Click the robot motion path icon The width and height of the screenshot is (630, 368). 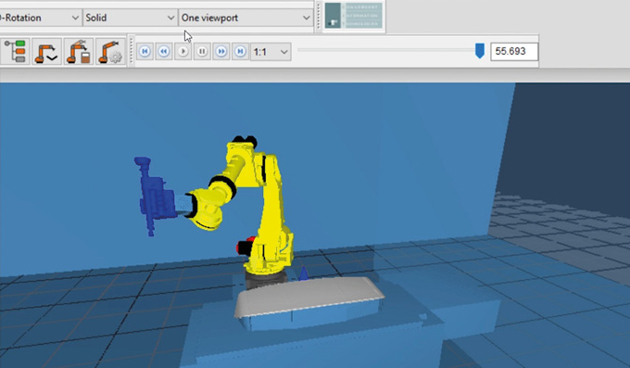pyautogui.click(x=47, y=51)
